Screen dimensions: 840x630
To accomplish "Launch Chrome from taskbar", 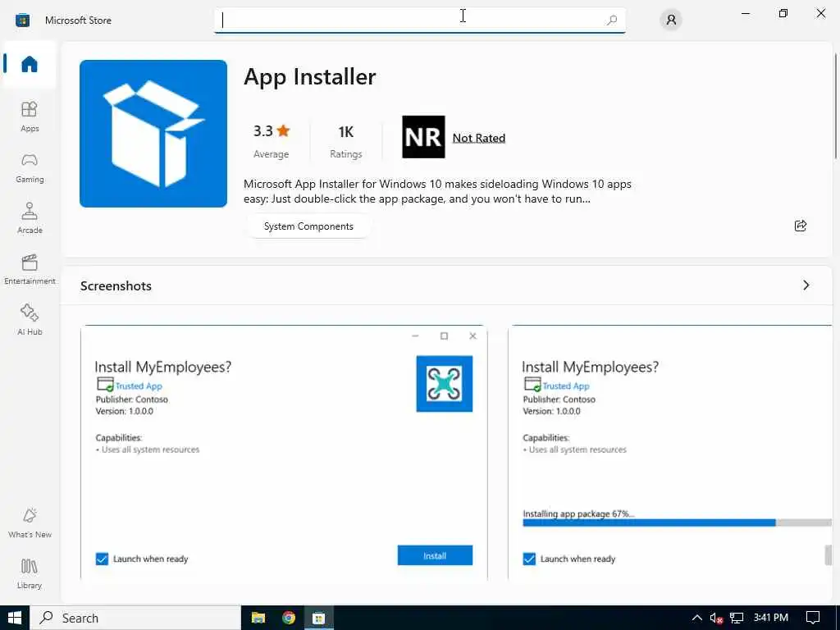I will click(x=289, y=618).
